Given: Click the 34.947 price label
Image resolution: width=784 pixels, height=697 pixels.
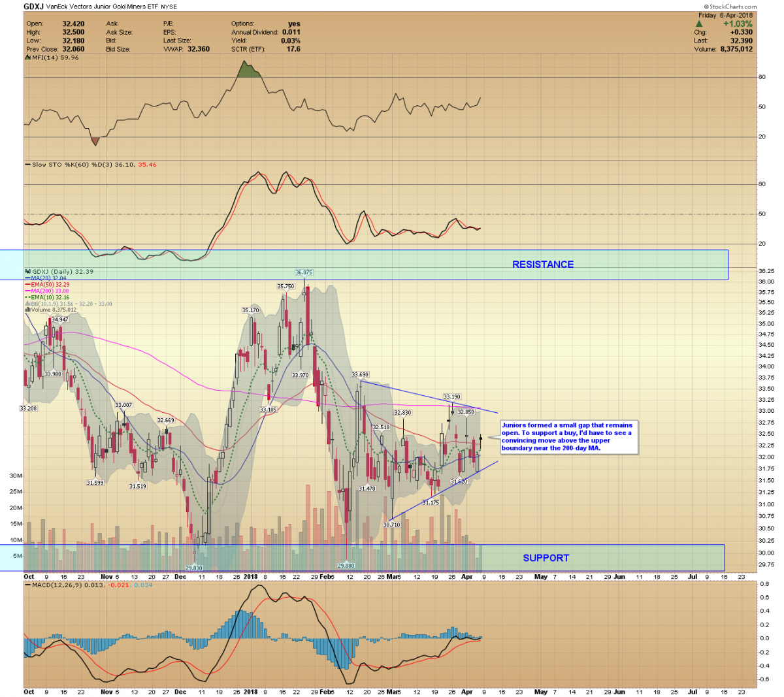Looking at the screenshot, I should coord(59,319).
